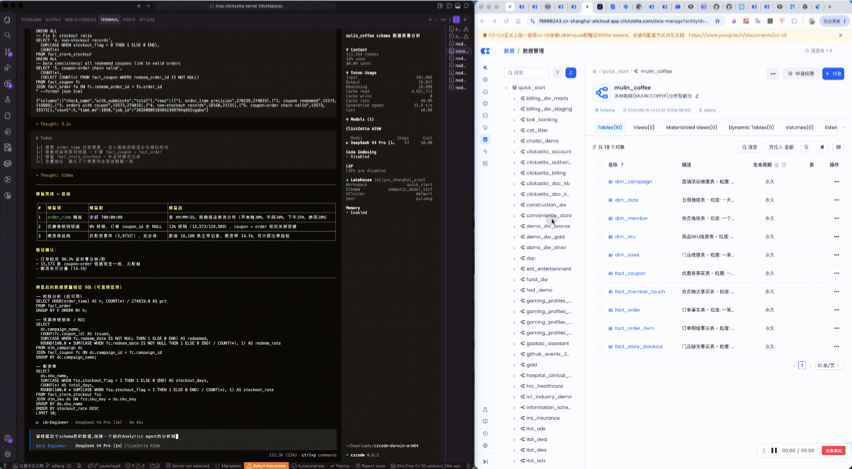Click the filter icon beside catalog search
The width and height of the screenshot is (852, 469).
pos(557,72)
